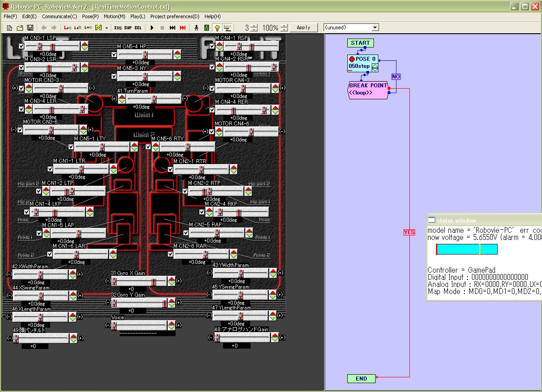Screen dimensions: 542x392
Task: Copy left pose to right with L>R icon
Action: pyautogui.click(x=67, y=27)
